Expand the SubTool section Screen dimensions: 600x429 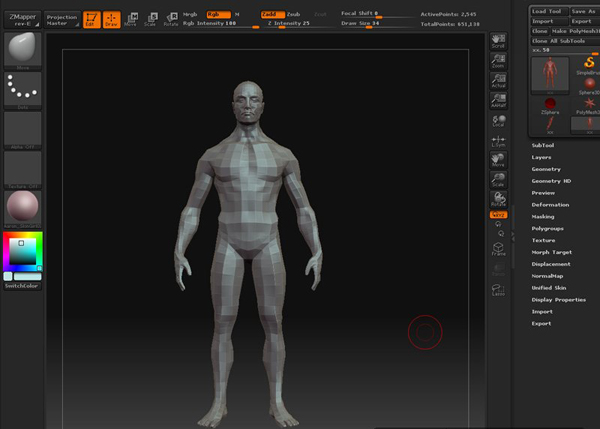[543, 145]
